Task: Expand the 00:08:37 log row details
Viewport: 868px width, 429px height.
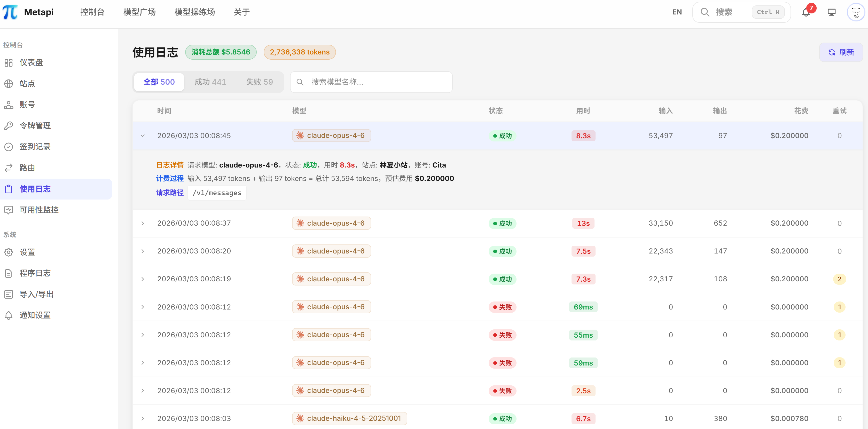Action: (142, 223)
